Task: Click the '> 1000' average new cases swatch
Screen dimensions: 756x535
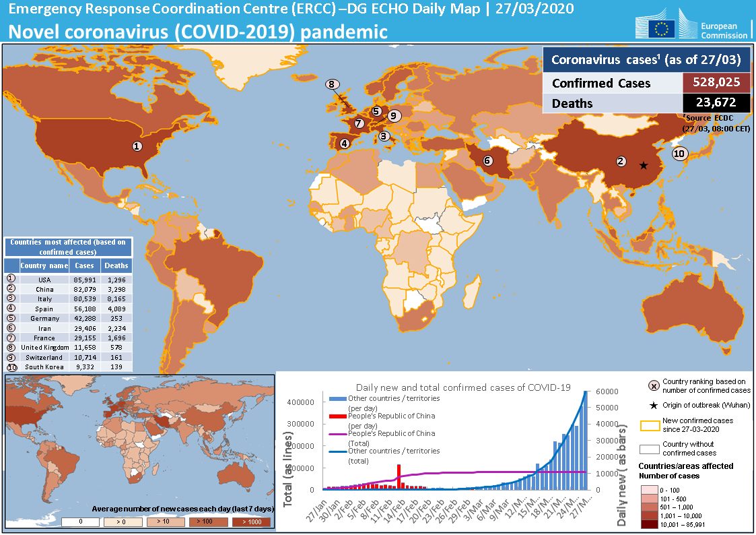Action: click(x=250, y=522)
